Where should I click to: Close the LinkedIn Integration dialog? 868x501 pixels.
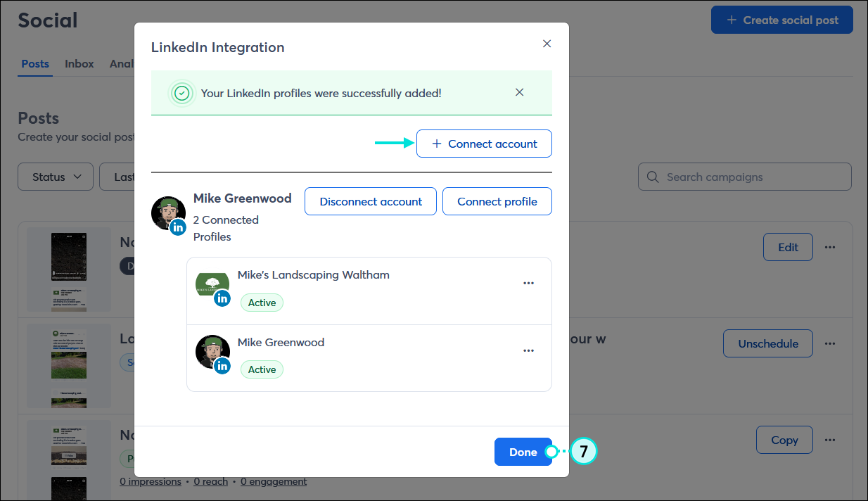tap(547, 44)
